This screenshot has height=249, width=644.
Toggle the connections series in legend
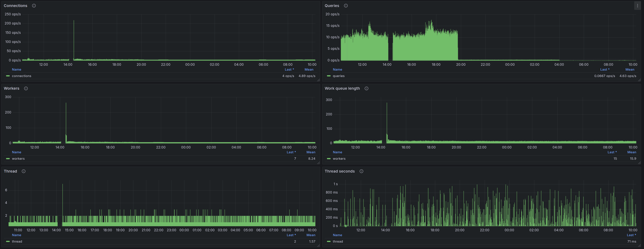[21, 76]
